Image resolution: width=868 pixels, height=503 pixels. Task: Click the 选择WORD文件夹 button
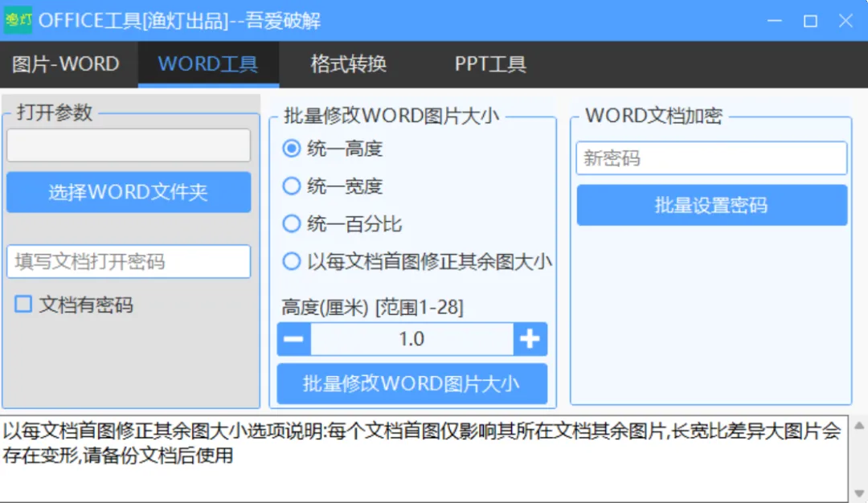point(129,192)
